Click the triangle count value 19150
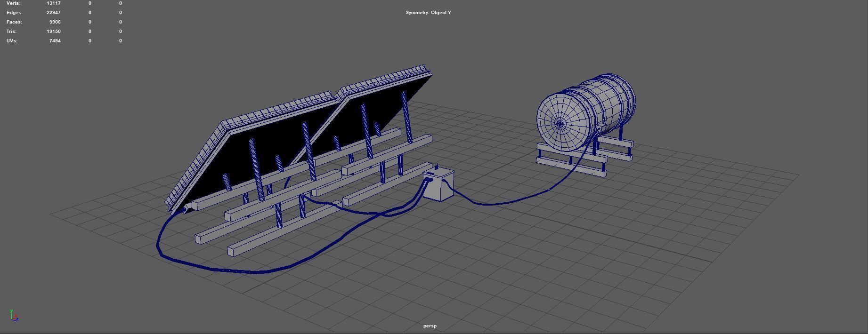The height and width of the screenshot is (334, 868). pos(54,32)
